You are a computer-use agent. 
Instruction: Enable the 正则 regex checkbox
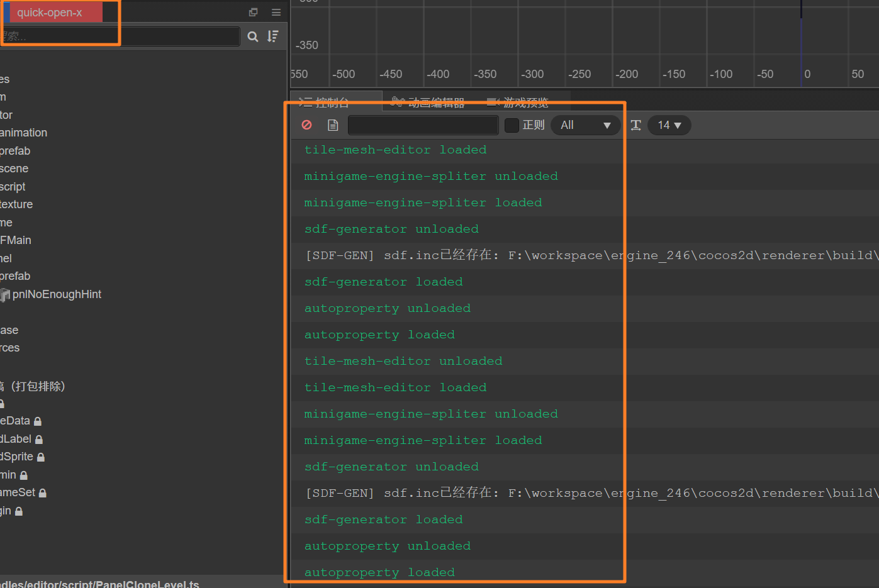(512, 125)
